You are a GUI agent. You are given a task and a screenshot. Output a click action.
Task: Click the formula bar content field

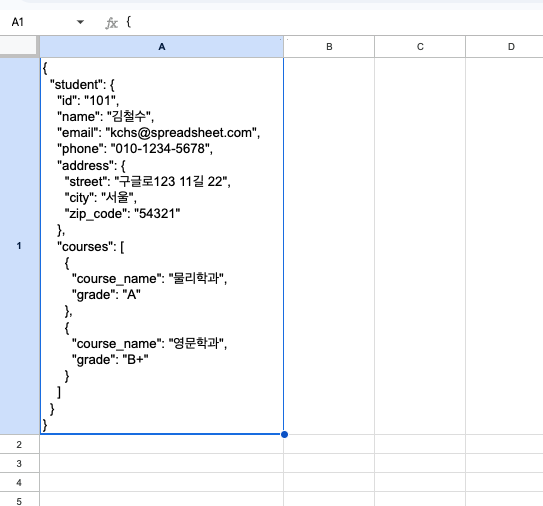(x=332, y=22)
